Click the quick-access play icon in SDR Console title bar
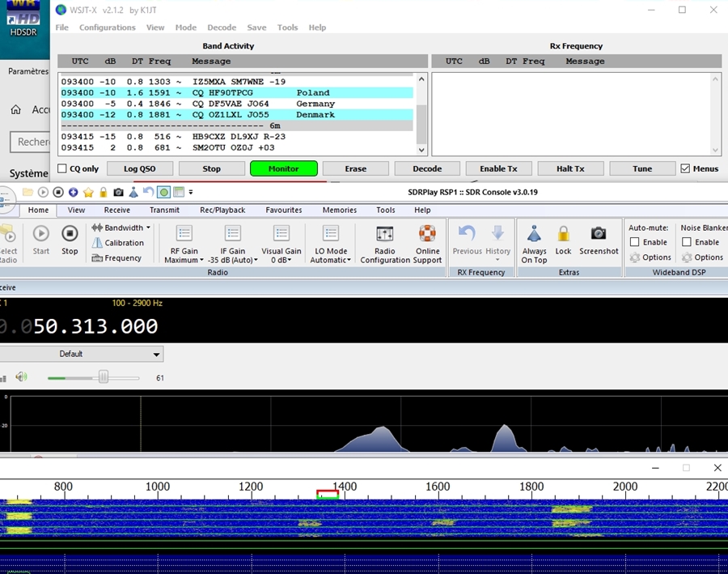This screenshot has height=574, width=728. click(43, 192)
